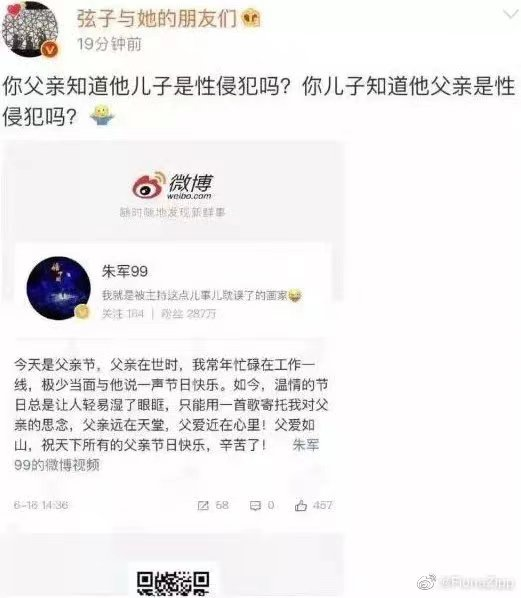Open the embedded screenshot image

(173, 368)
